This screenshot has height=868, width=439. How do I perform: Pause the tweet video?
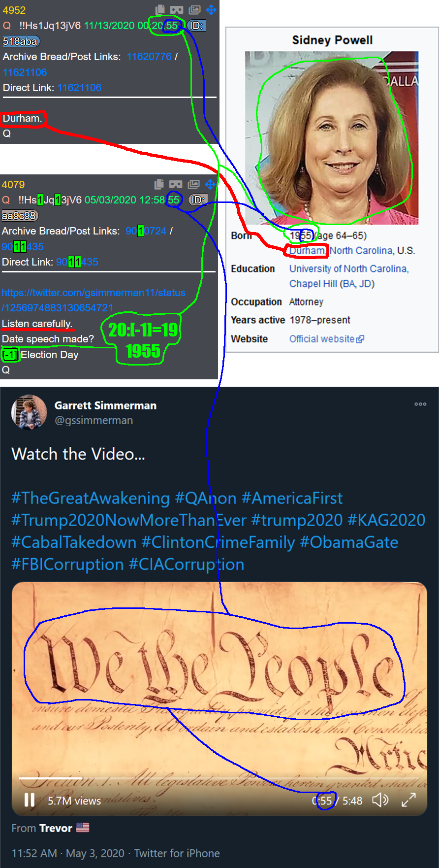(30, 800)
